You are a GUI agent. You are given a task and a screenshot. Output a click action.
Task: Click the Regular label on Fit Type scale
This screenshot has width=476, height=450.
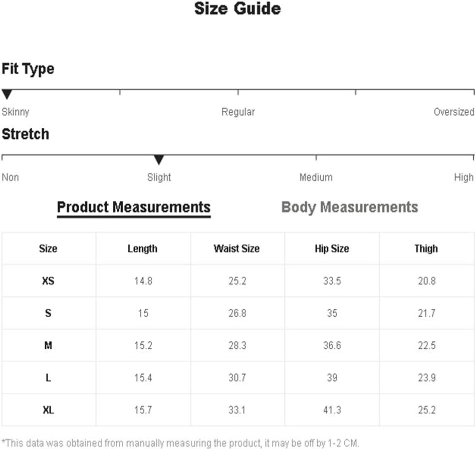click(238, 112)
